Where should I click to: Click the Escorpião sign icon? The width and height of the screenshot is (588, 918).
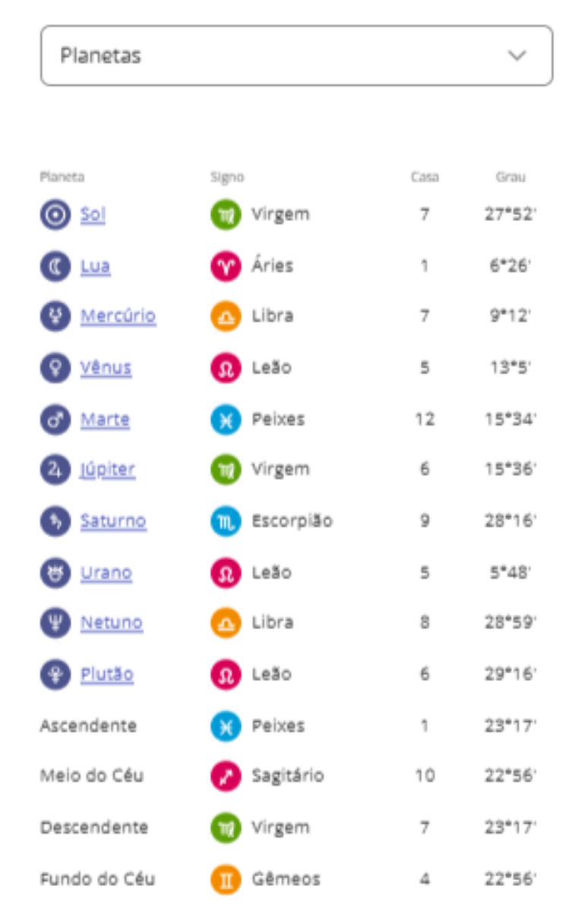pos(226,521)
